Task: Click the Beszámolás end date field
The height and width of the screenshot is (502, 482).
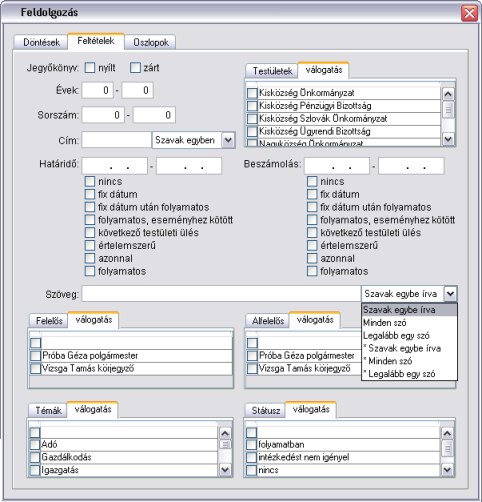Action: [x=411, y=166]
